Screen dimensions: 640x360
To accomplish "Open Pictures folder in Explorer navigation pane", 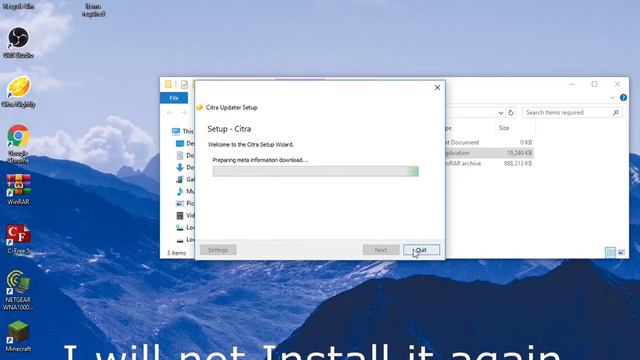I will click(185, 203).
